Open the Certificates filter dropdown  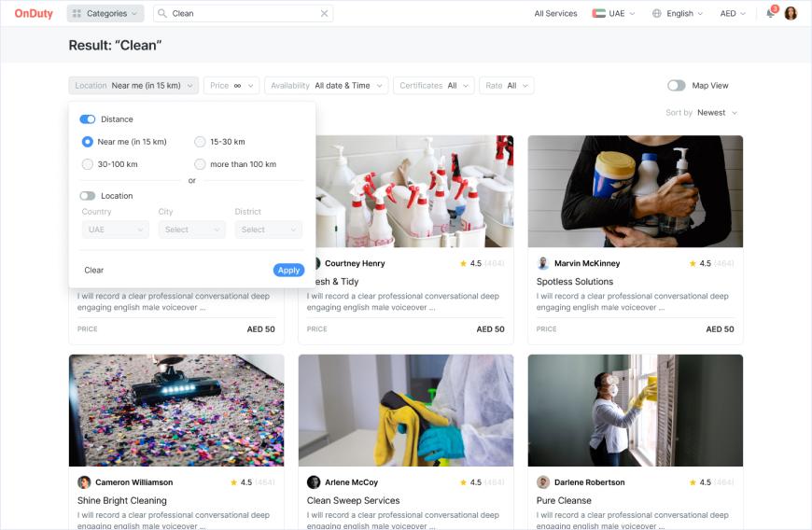point(434,86)
